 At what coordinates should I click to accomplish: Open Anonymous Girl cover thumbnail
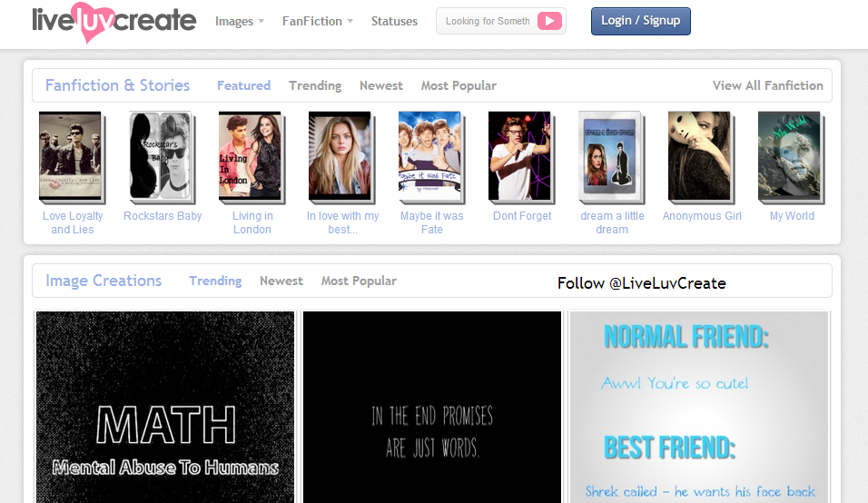(x=701, y=157)
